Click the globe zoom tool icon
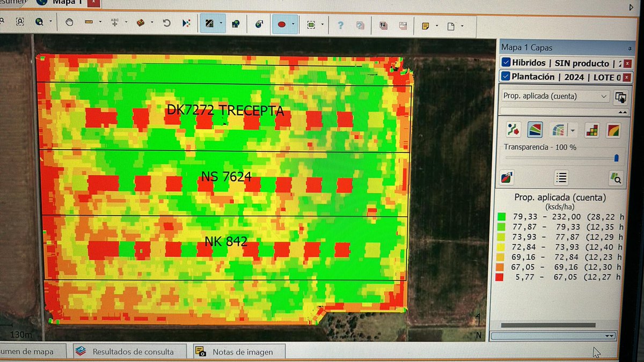 (x=39, y=22)
